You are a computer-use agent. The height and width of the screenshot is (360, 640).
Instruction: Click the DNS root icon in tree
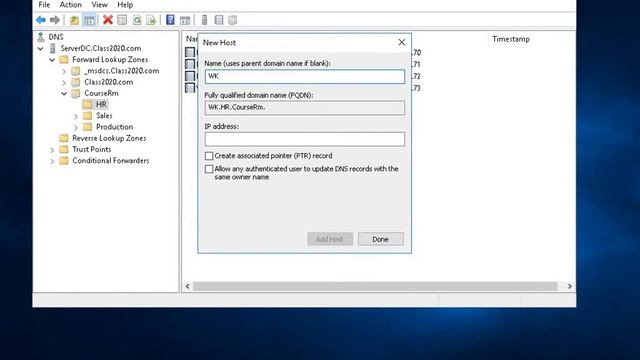pyautogui.click(x=41, y=37)
